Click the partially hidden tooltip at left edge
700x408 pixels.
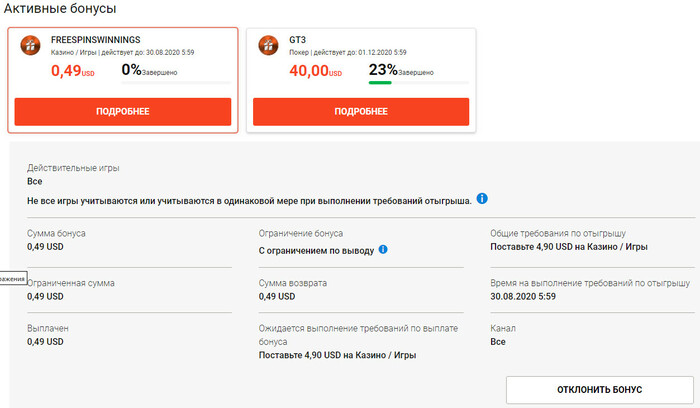[x=12, y=277]
